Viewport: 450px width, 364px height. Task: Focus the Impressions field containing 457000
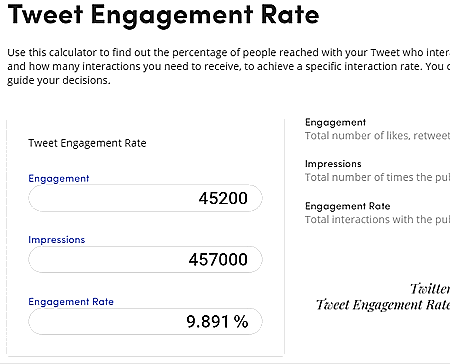[145, 259]
